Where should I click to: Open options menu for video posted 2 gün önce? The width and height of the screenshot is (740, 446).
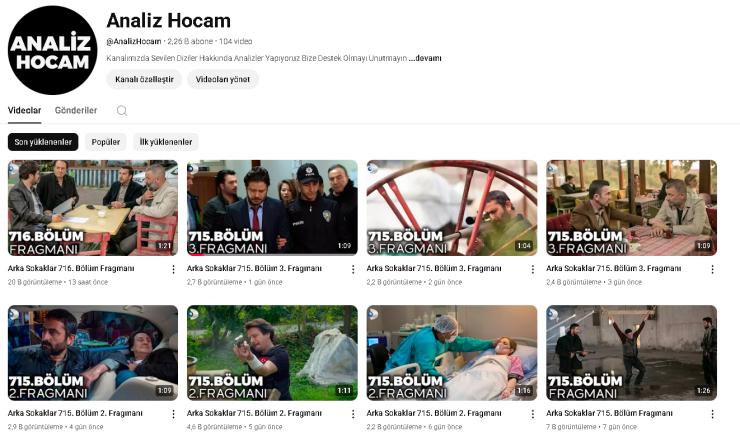pos(532,269)
